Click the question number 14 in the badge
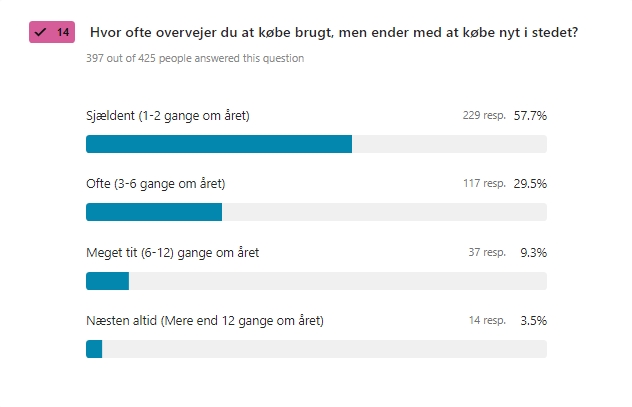Viewport: 632px width, 407px height. pos(62,32)
